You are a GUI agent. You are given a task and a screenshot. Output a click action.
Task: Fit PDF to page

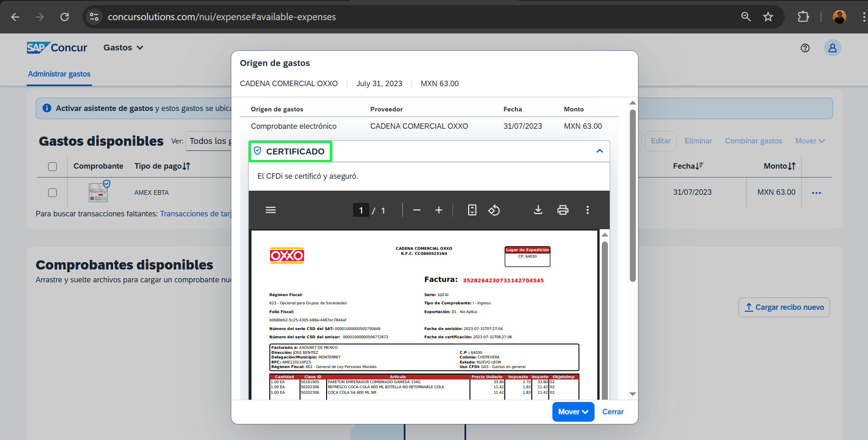click(472, 210)
